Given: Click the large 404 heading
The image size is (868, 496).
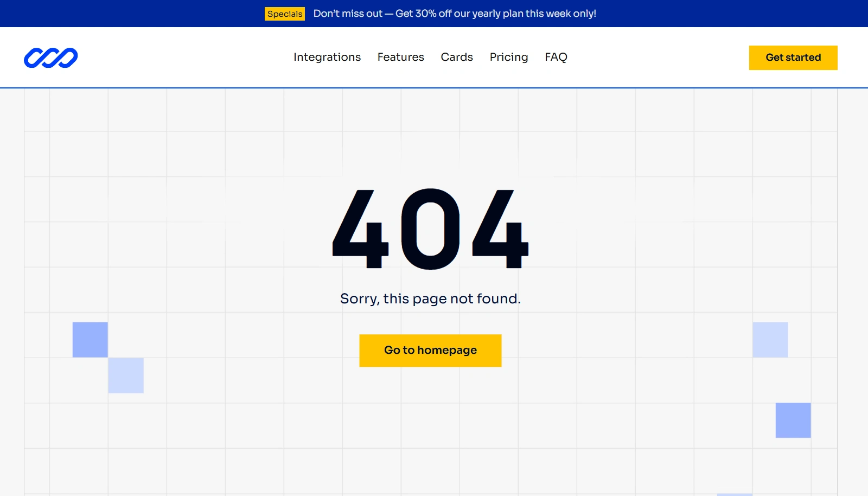Looking at the screenshot, I should (430, 229).
